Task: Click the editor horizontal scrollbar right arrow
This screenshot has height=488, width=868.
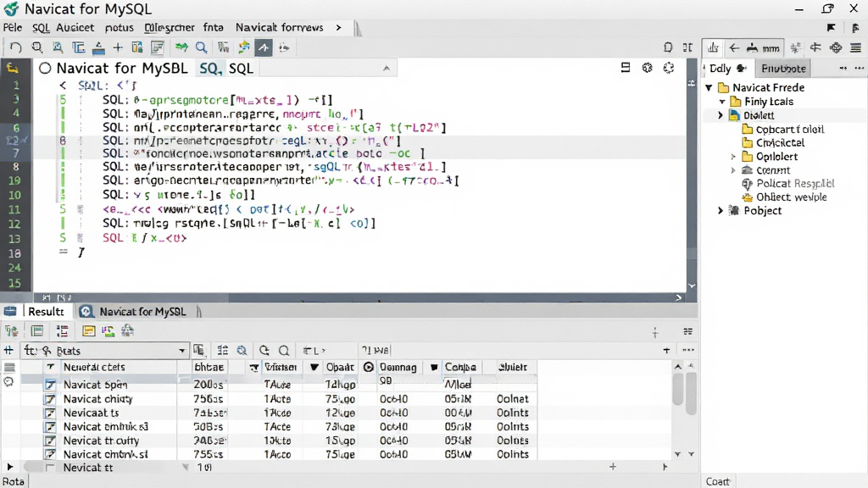Action: [x=679, y=297]
